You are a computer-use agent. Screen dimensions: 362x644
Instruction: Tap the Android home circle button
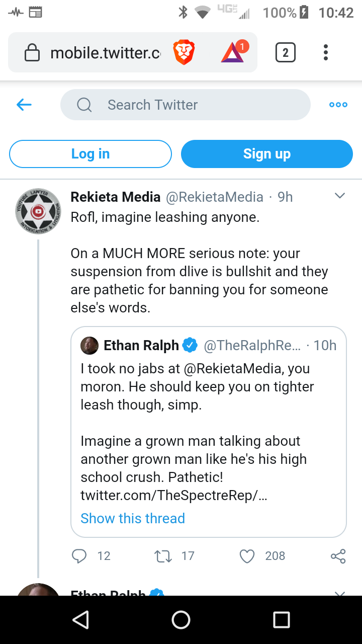pos(181,620)
